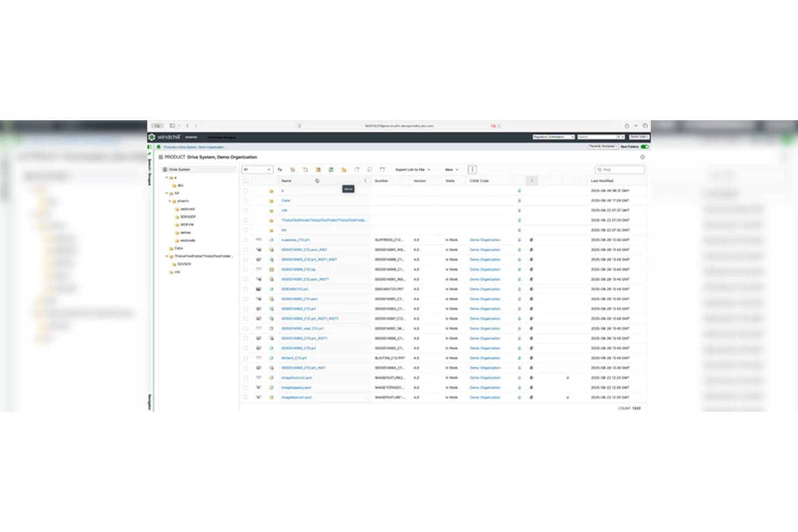Click the info icon in the imagefeature2.asm row
Image resolution: width=798 pixels, height=532 pixels.
tap(519, 378)
